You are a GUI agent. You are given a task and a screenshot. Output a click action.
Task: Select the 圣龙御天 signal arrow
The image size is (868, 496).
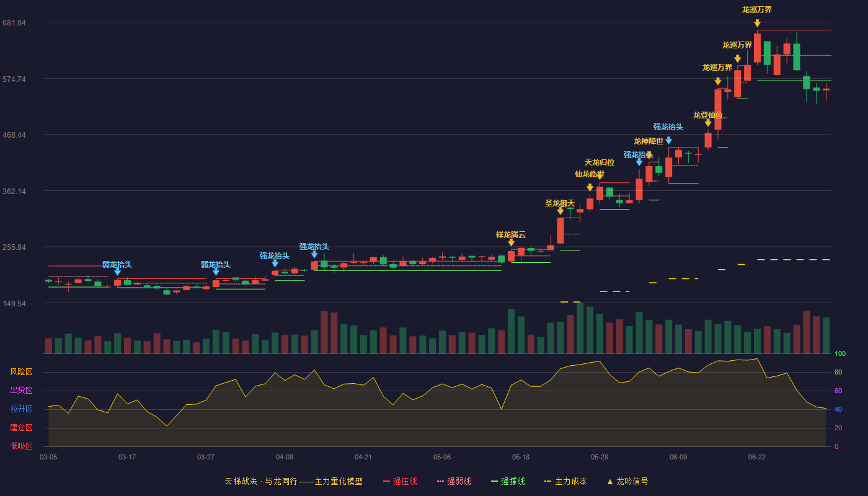click(x=560, y=210)
